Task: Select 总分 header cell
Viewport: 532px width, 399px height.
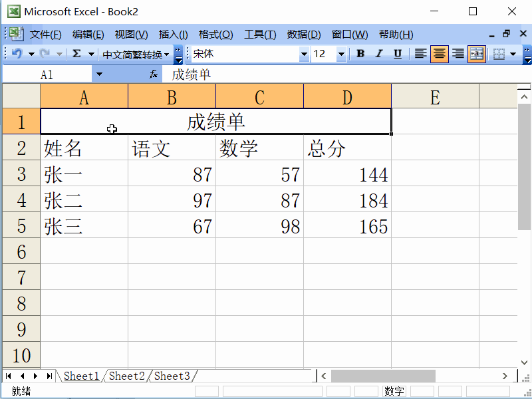Action: [347, 147]
